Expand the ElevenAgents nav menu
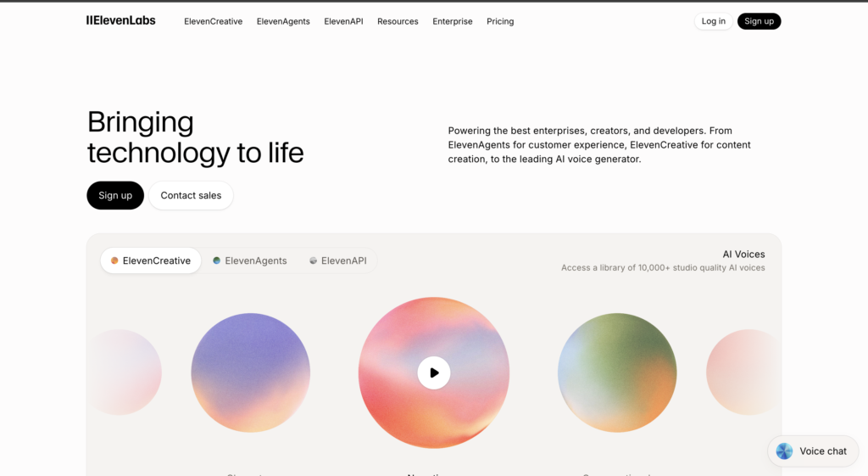This screenshot has height=476, width=868. [x=283, y=21]
